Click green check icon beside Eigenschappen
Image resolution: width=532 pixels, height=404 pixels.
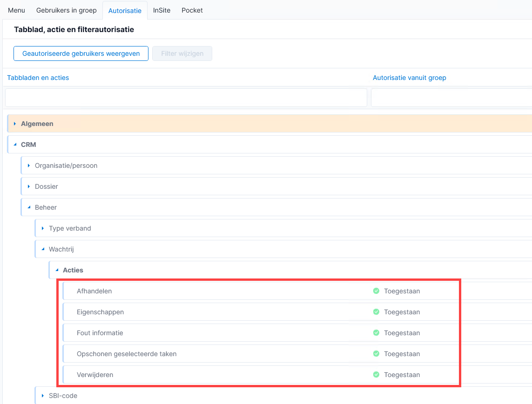(376, 312)
